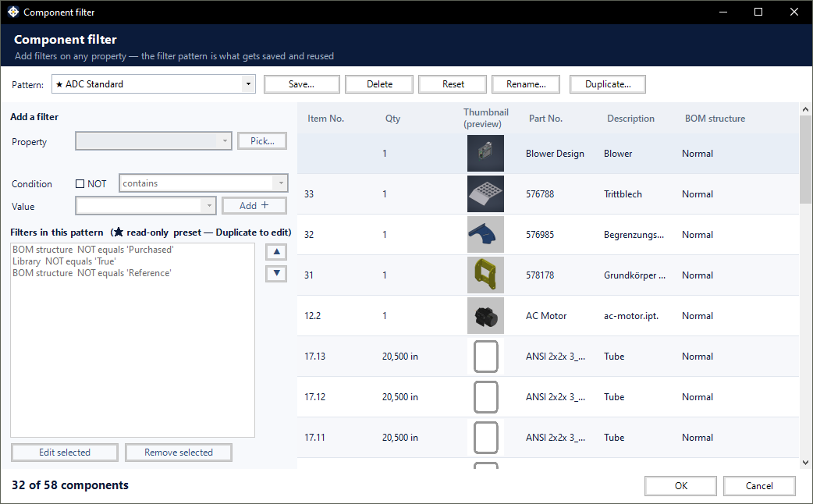This screenshot has height=504, width=813.
Task: Sort by the Item No. column header
Action: click(x=325, y=119)
